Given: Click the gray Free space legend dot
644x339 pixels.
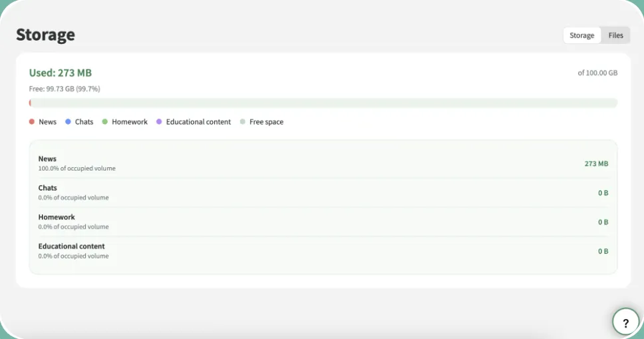Looking at the screenshot, I should coord(242,122).
